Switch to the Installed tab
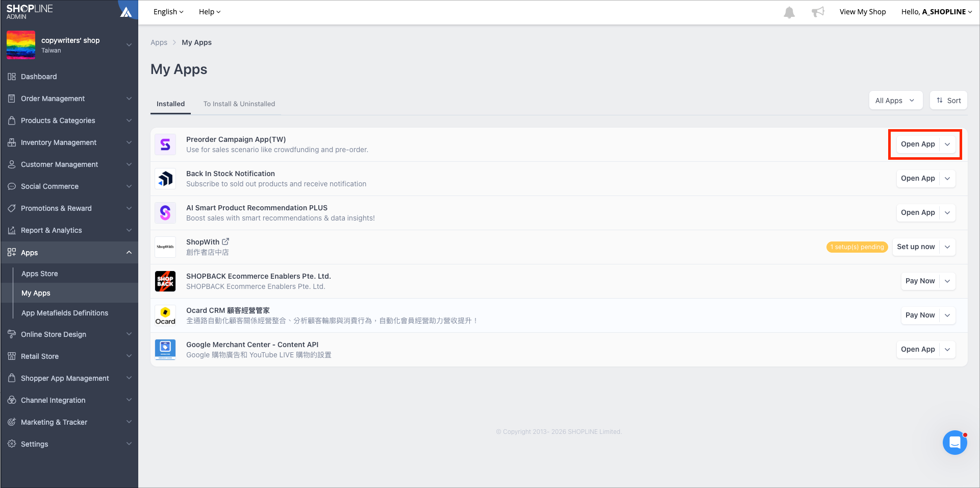 click(x=170, y=104)
